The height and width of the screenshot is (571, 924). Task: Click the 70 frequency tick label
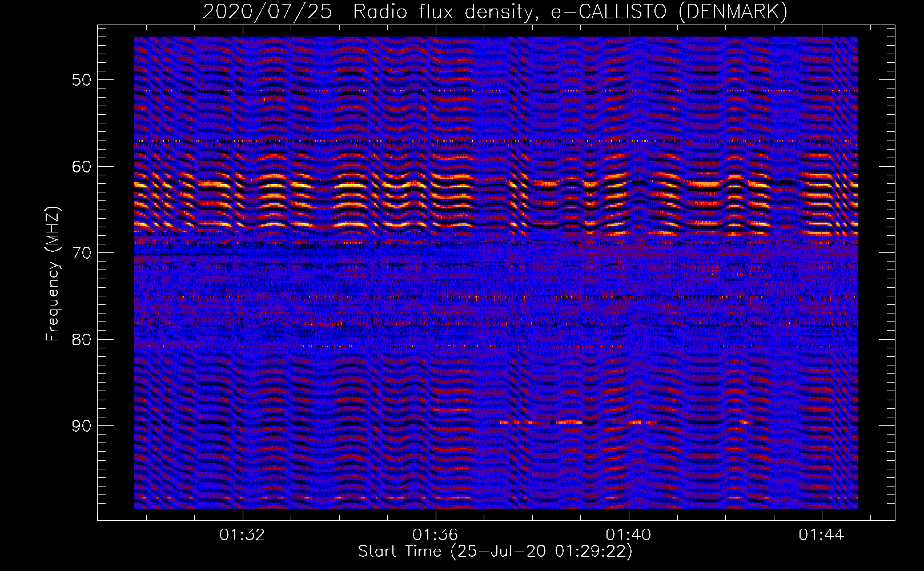[x=81, y=253]
